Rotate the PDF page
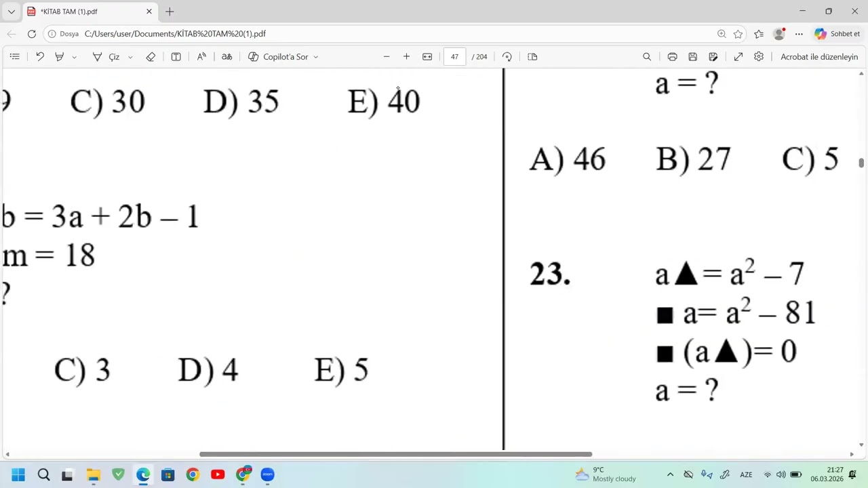 (507, 57)
